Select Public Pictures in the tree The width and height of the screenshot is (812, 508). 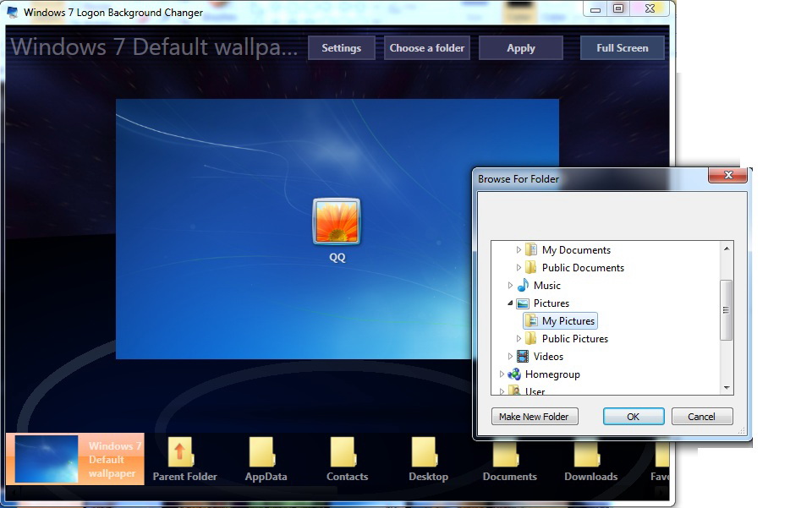pos(575,339)
